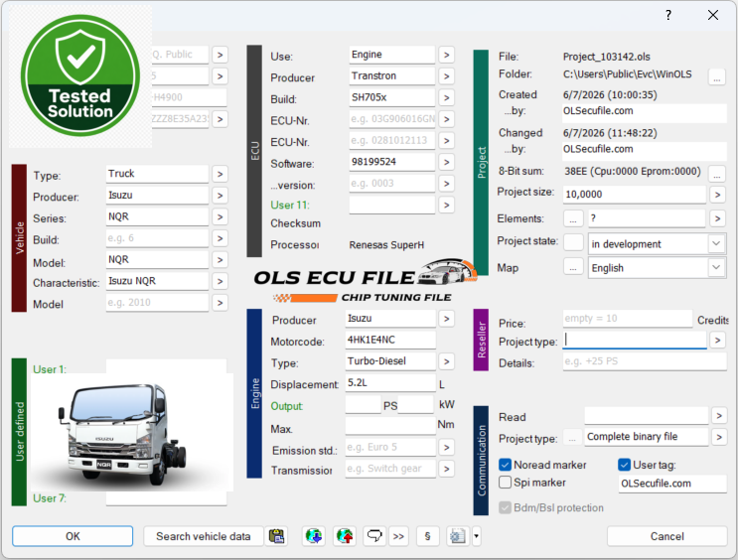738x560 pixels.
Task: Toggle the User tag checkbox
Action: pos(624,465)
